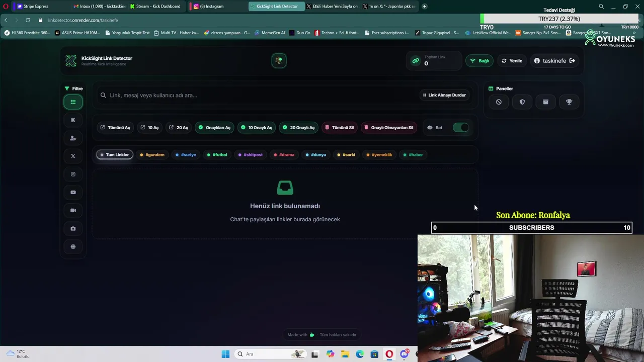Click Onaylı Olmayanları Sil button
This screenshot has height=362, width=644.
click(x=389, y=128)
